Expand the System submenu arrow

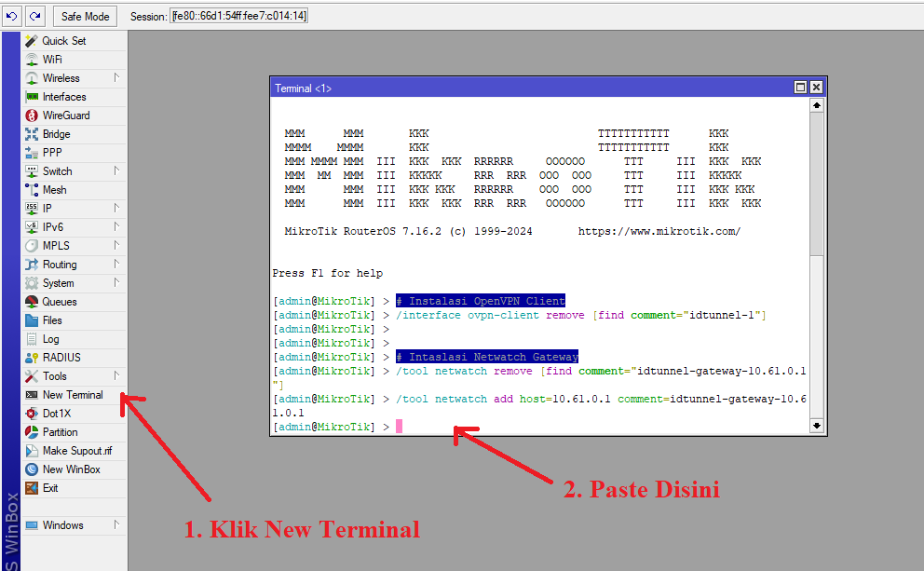click(116, 283)
